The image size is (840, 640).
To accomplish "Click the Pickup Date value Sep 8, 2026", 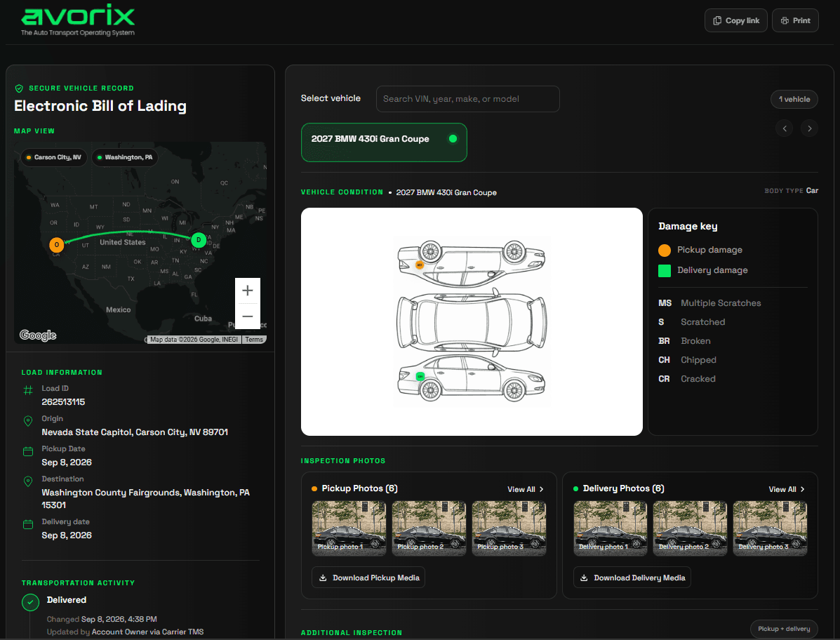I will 67,462.
